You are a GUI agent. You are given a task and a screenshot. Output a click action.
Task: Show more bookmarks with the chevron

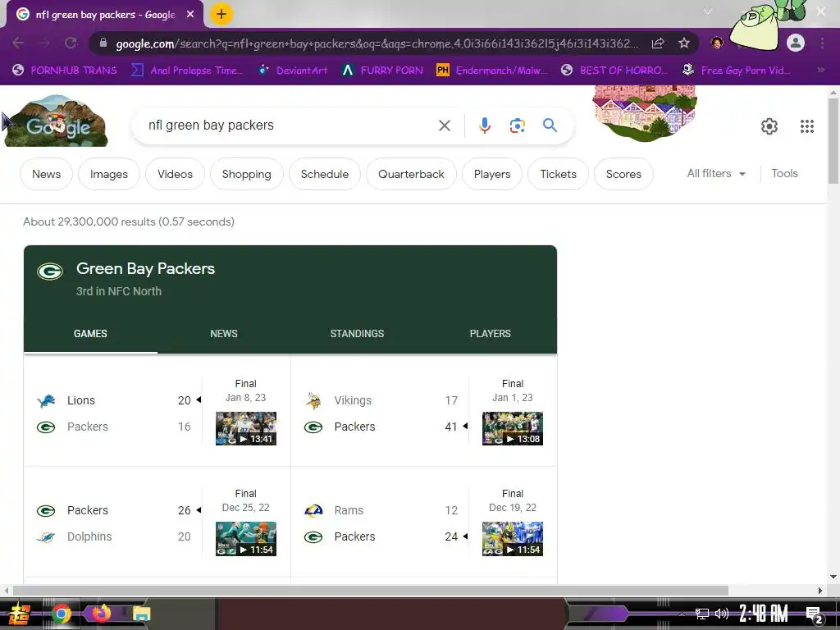tap(820, 71)
